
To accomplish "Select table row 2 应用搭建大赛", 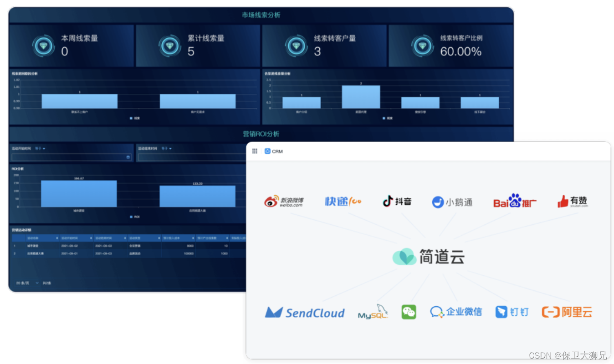I will click(x=129, y=253).
